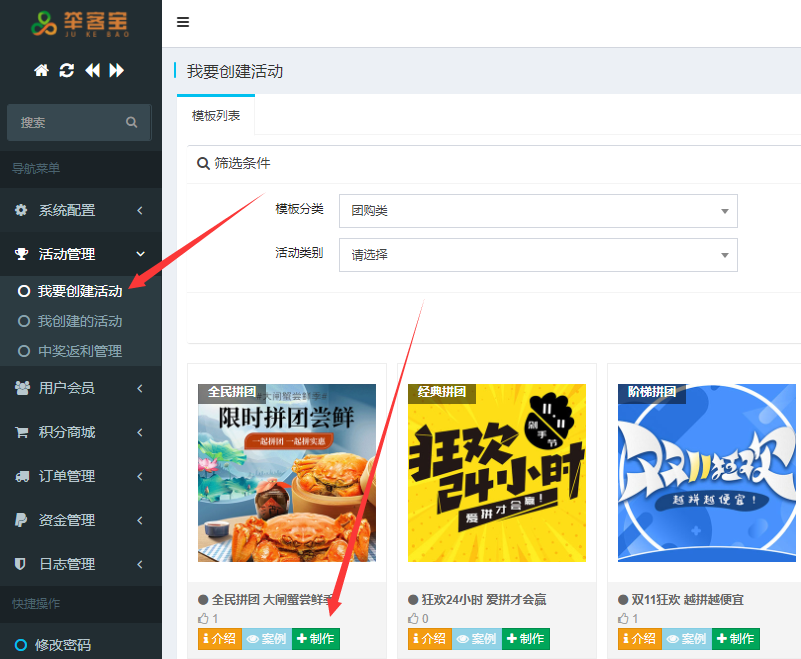
Task: Expand the 积分商城 menu
Action: [81, 432]
